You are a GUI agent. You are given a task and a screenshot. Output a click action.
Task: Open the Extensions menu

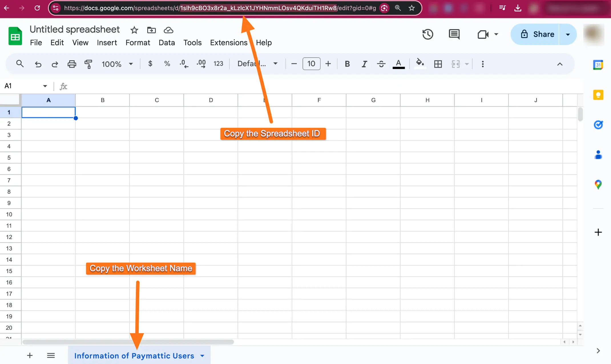(229, 43)
